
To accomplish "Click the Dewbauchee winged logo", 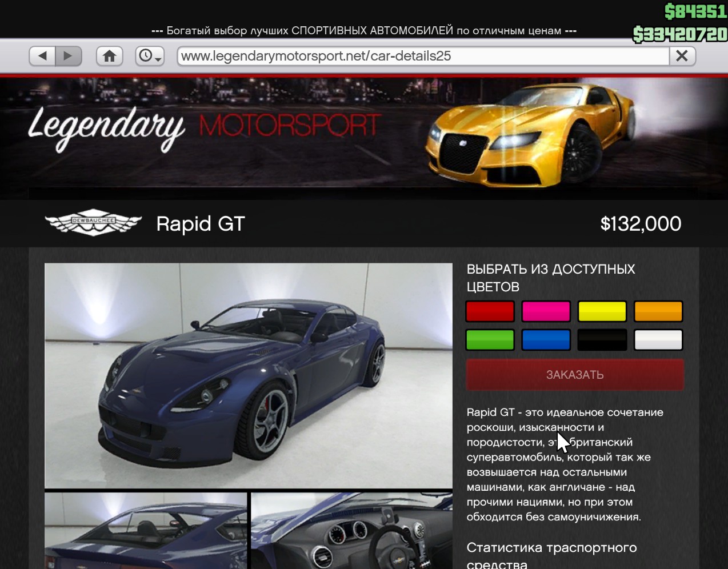I will tap(94, 223).
